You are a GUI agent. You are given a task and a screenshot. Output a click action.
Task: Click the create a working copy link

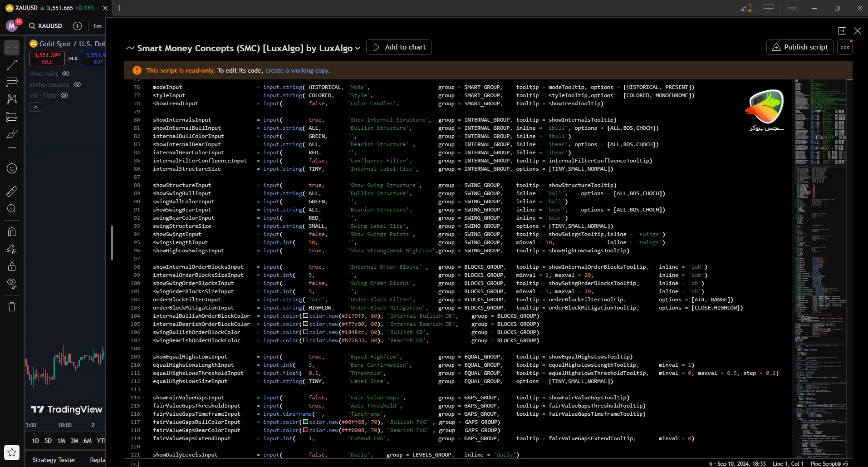coord(297,70)
